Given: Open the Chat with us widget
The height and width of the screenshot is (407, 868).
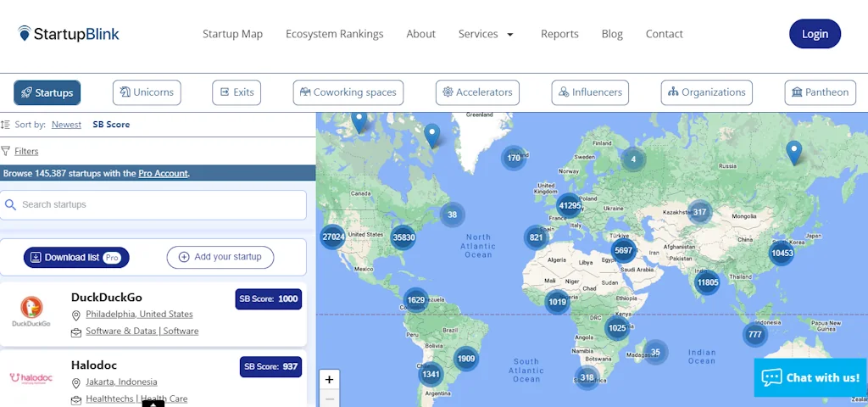Looking at the screenshot, I should [x=811, y=377].
